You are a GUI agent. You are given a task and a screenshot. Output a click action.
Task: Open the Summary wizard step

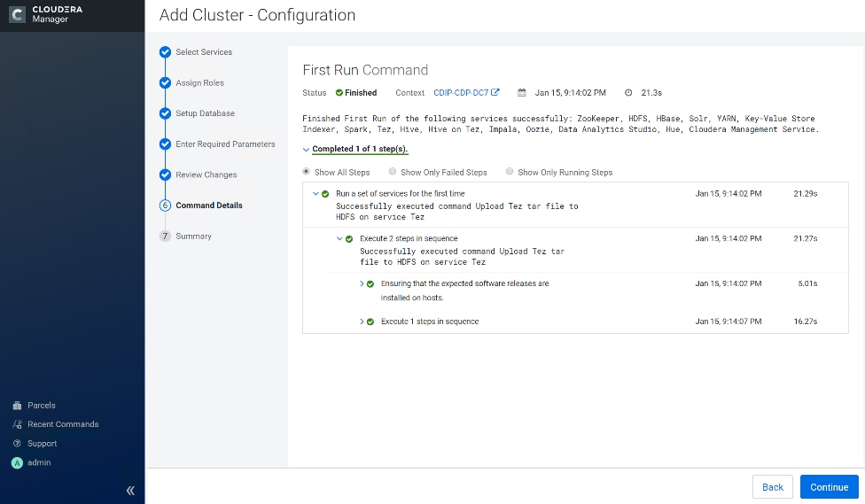pos(193,236)
